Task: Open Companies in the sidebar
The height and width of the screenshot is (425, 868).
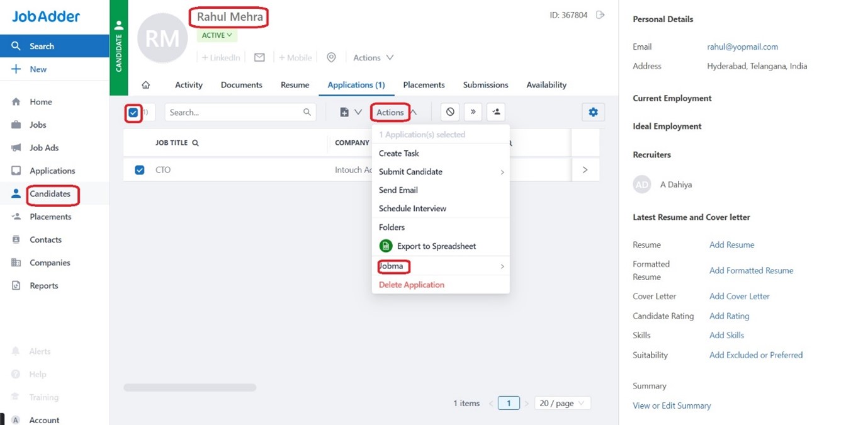Action: coord(50,263)
